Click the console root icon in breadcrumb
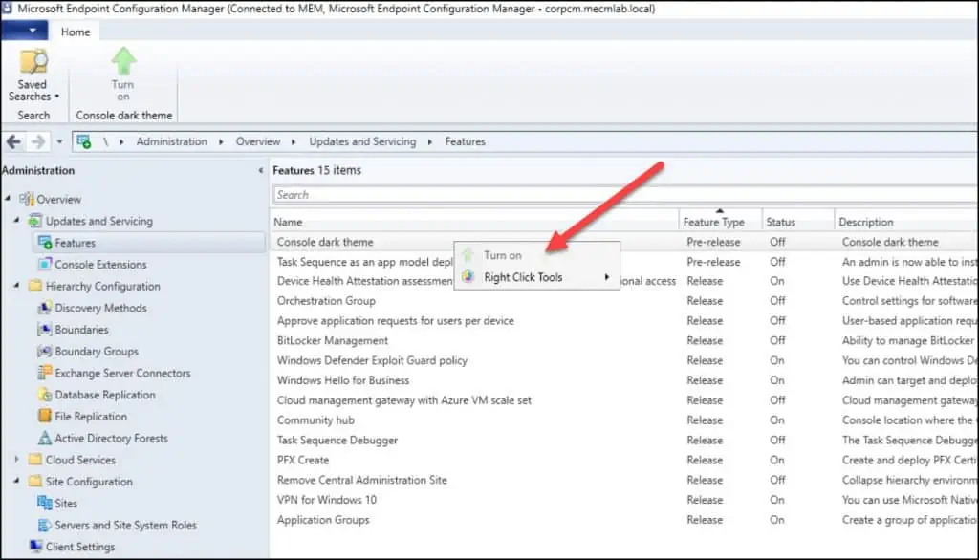The height and width of the screenshot is (560, 979). click(84, 141)
